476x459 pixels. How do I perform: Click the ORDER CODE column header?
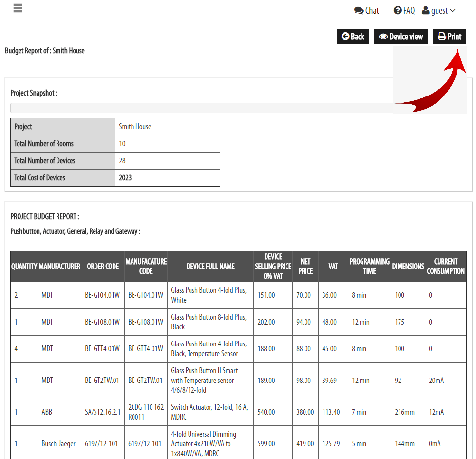point(103,267)
